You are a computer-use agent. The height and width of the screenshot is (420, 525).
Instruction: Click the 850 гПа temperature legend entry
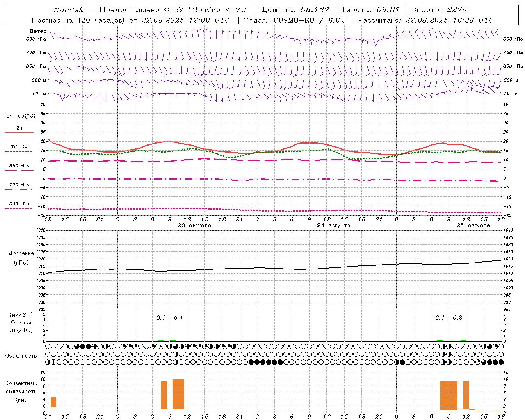coord(19,166)
